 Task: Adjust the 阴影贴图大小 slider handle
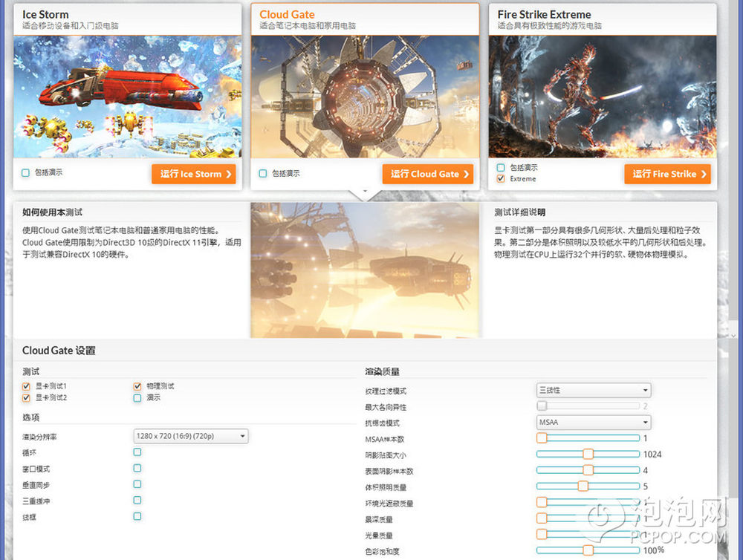coord(588,454)
